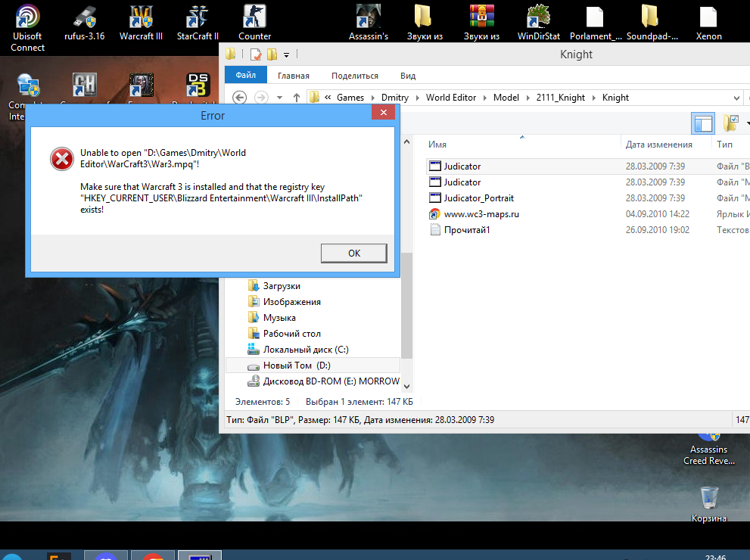
Task: Select the Porlament_ file on the desktop
Action: tap(595, 23)
